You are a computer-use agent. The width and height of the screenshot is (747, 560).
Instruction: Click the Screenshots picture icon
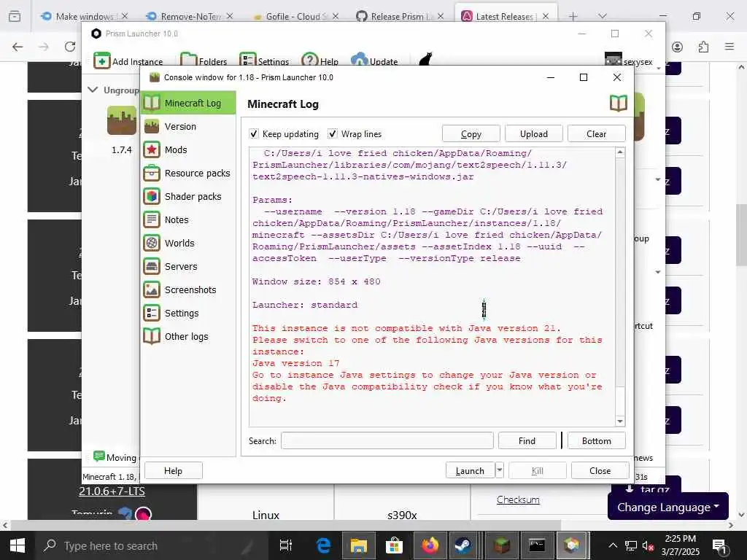pos(152,289)
